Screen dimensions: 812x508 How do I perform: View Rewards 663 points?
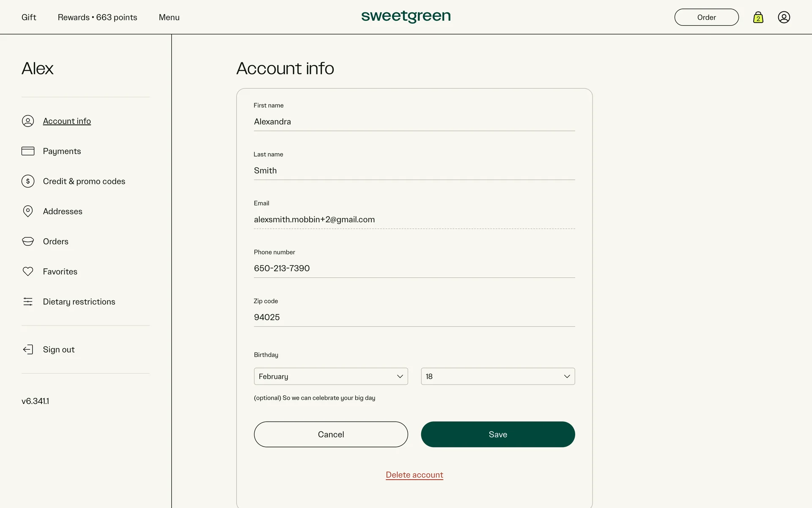click(x=97, y=17)
